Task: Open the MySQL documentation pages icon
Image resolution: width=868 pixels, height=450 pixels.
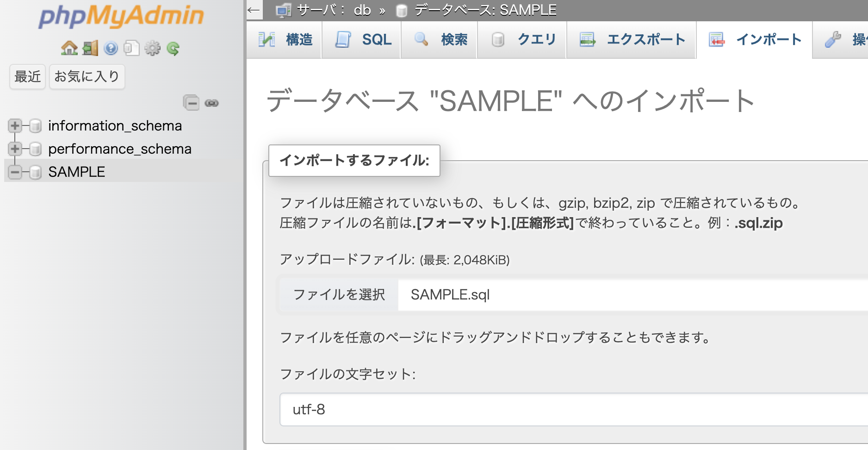Action: point(131,48)
